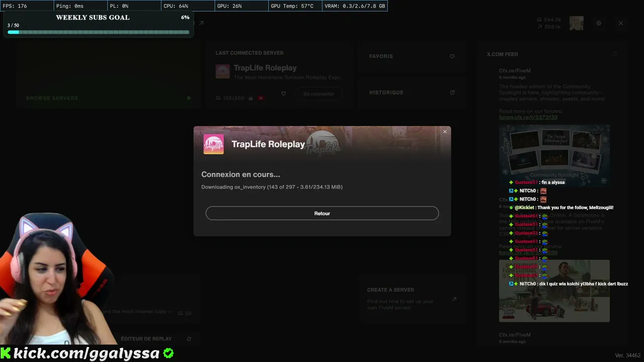This screenshot has height=362, width=644.
Task: Click the bottom Cfx.re/FiveM post author
Action: (515, 335)
